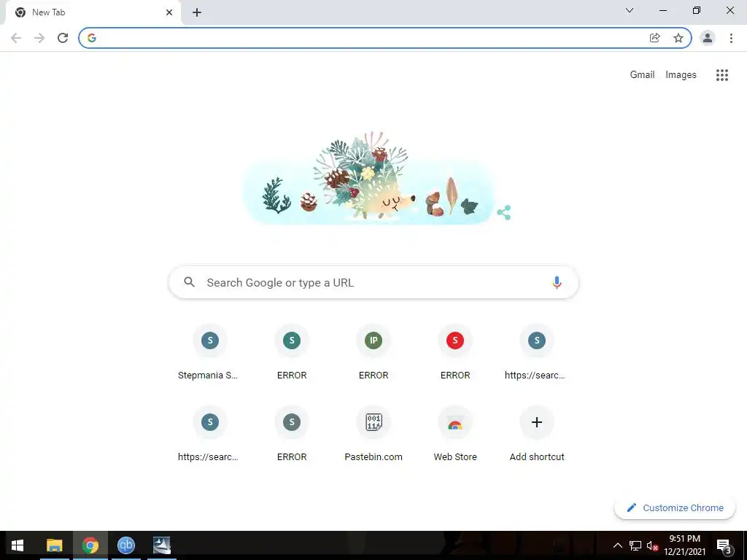Click the hedgehog Google Doodle
747x560 pixels.
[x=368, y=179]
